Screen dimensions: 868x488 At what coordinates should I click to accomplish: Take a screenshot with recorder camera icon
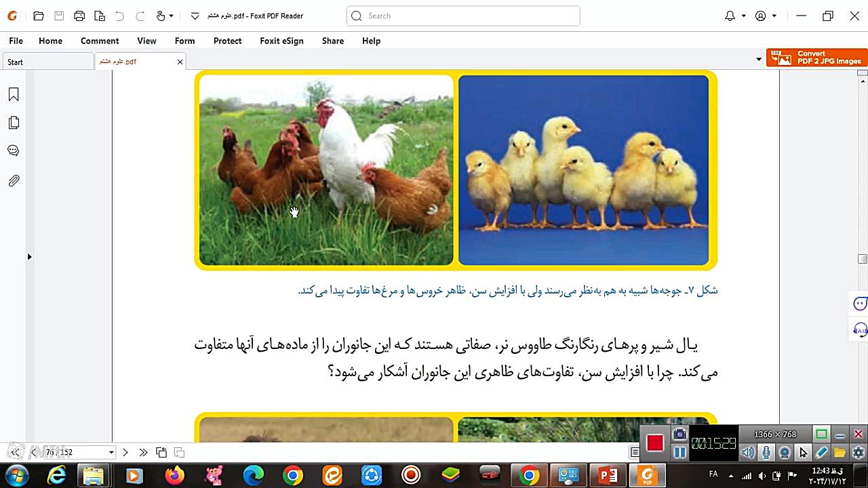click(679, 434)
